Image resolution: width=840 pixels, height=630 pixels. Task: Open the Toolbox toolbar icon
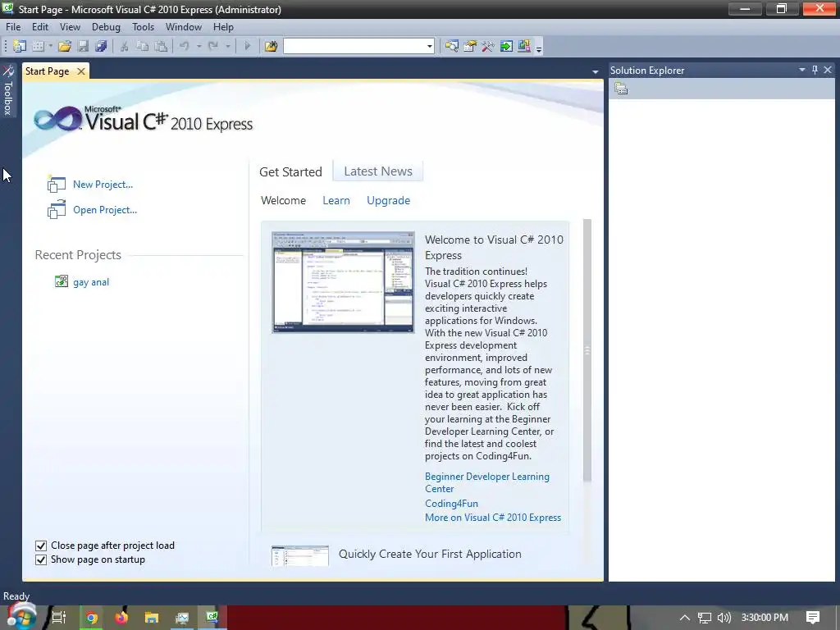[x=487, y=47]
